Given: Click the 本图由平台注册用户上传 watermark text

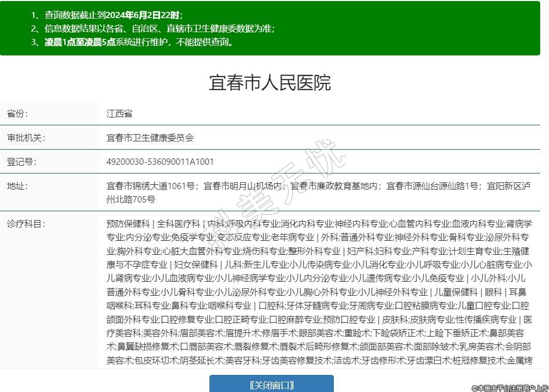Looking at the screenshot, I should (510, 387).
